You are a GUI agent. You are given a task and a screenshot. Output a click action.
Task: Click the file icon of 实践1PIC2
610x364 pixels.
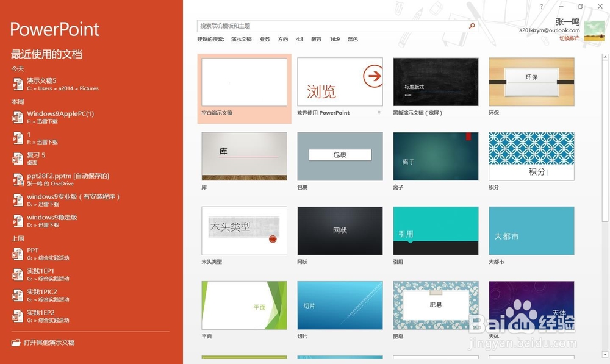click(x=18, y=295)
